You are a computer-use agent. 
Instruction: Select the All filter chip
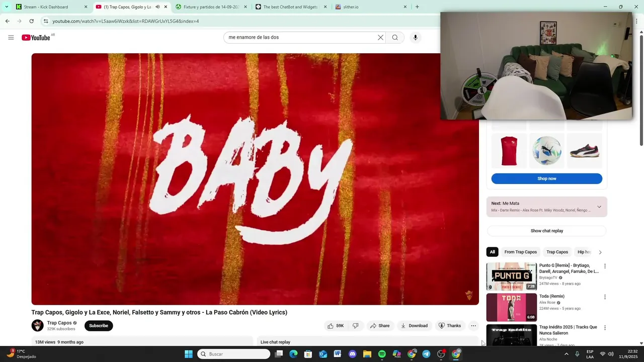point(492,252)
